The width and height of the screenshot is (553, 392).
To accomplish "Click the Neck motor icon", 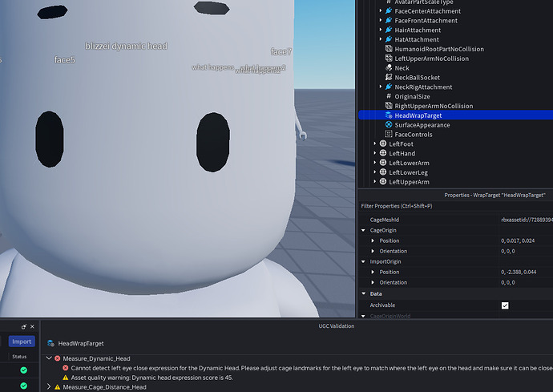I will coord(389,68).
